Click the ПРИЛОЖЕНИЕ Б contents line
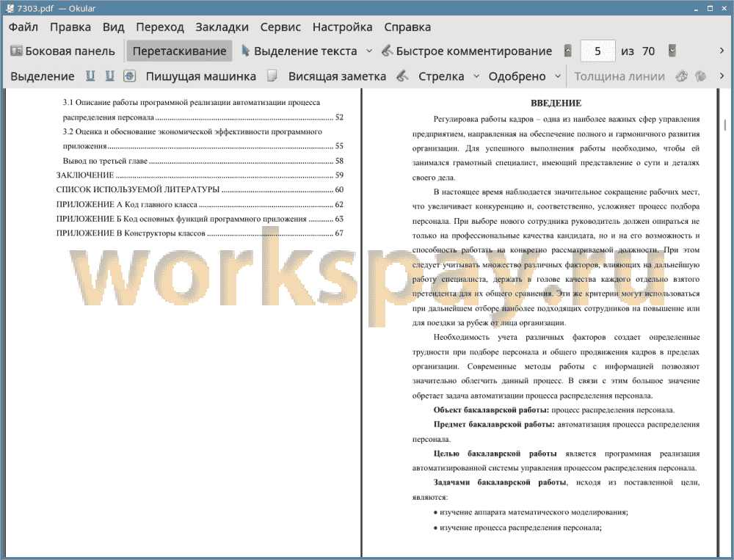The width and height of the screenshot is (734, 560). click(200, 219)
